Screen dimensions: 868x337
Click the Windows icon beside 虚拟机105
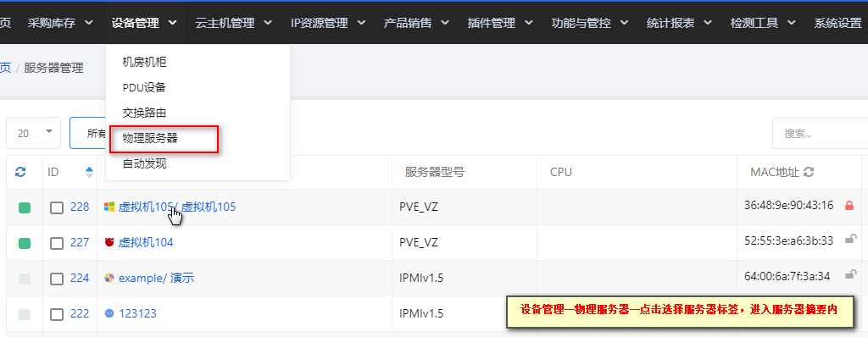tap(109, 207)
